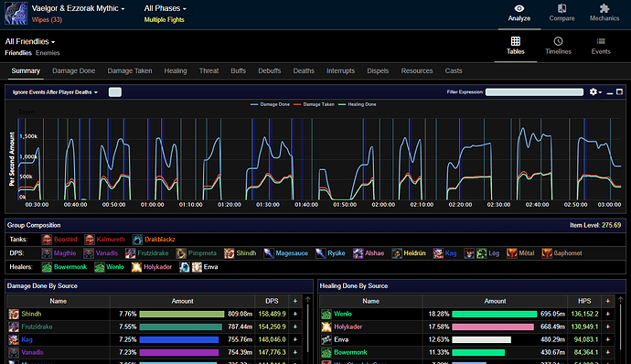Maximize the chart panel

coord(620,91)
